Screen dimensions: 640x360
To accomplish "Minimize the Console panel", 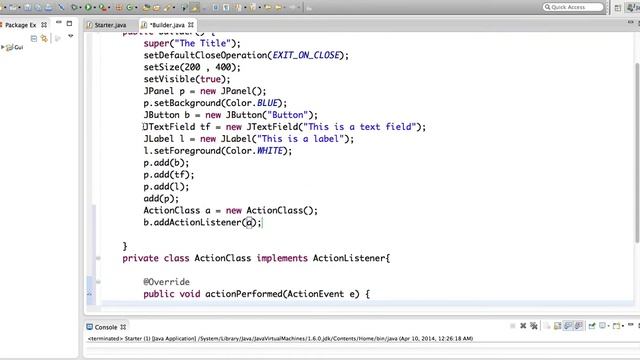I will (631, 324).
